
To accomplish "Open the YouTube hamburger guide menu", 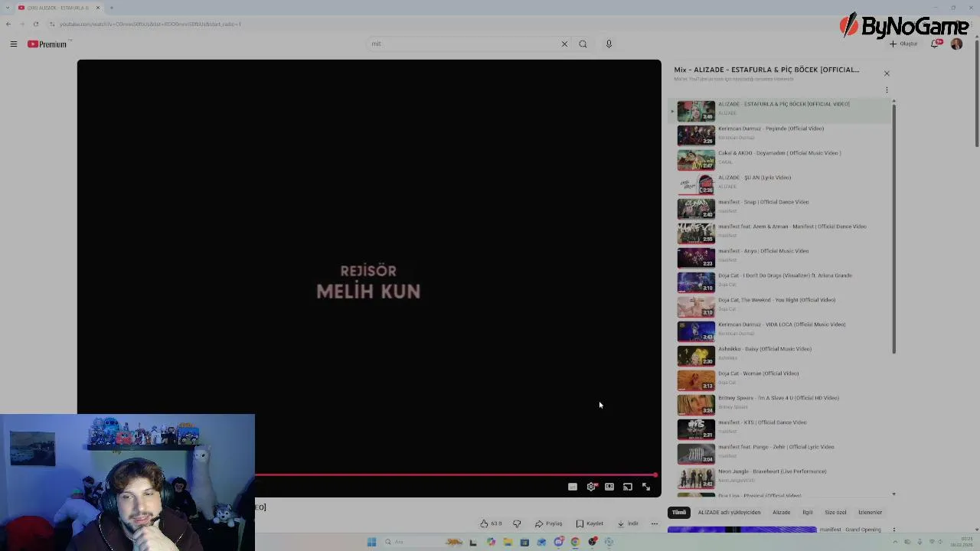I will tap(13, 44).
